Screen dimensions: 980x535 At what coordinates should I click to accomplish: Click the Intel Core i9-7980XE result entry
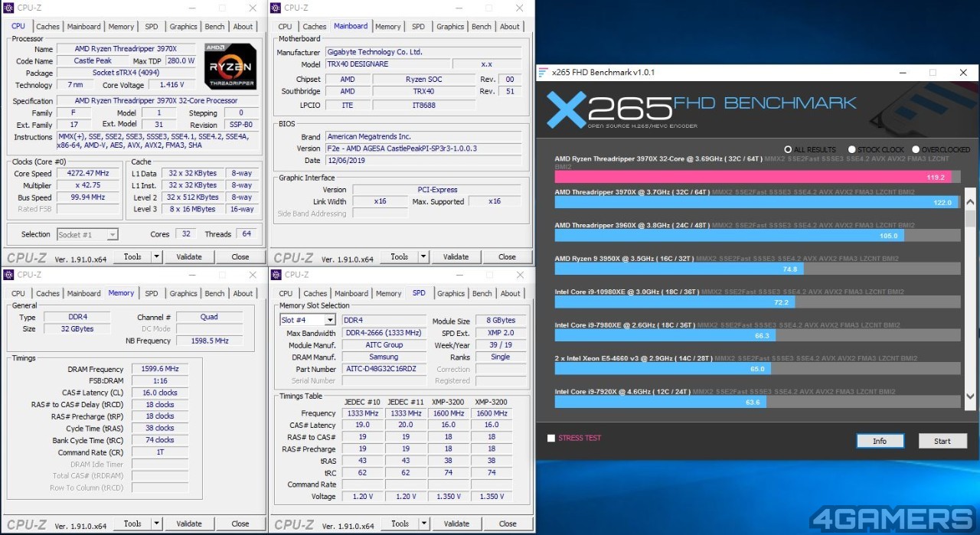(x=757, y=331)
